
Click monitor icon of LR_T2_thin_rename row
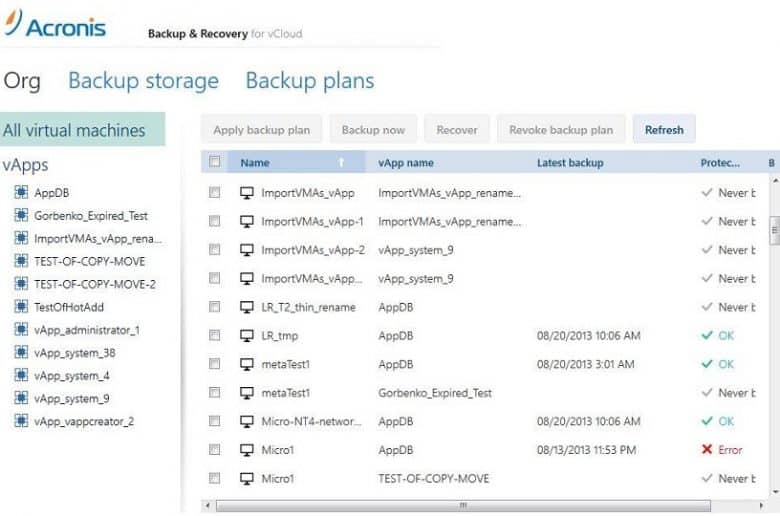tap(247, 307)
